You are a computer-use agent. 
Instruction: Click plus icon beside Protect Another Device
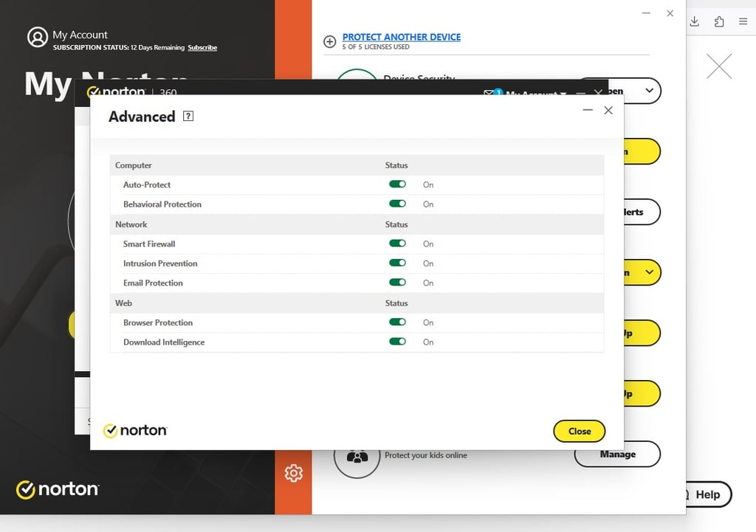330,42
